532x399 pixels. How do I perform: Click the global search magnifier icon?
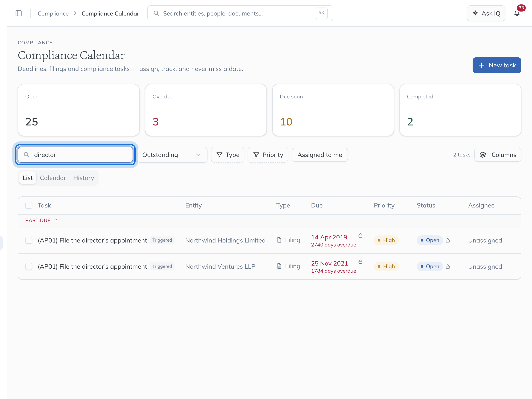pyautogui.click(x=156, y=13)
